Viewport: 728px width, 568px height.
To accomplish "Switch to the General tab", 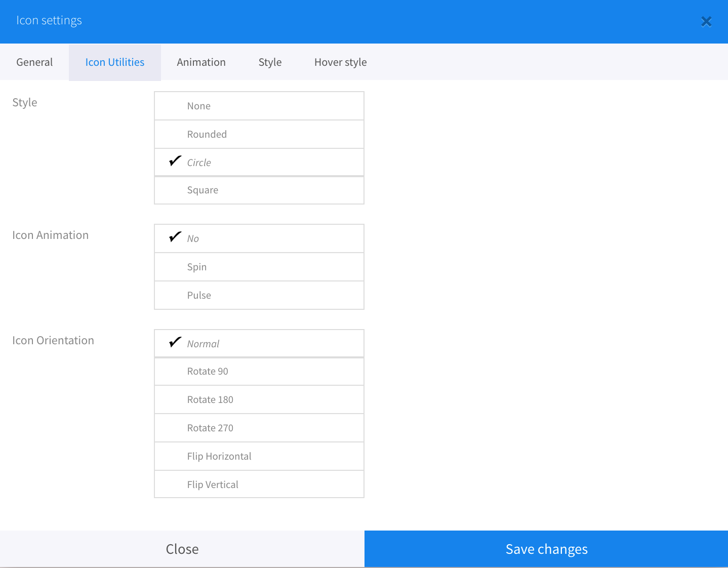I will (x=34, y=62).
